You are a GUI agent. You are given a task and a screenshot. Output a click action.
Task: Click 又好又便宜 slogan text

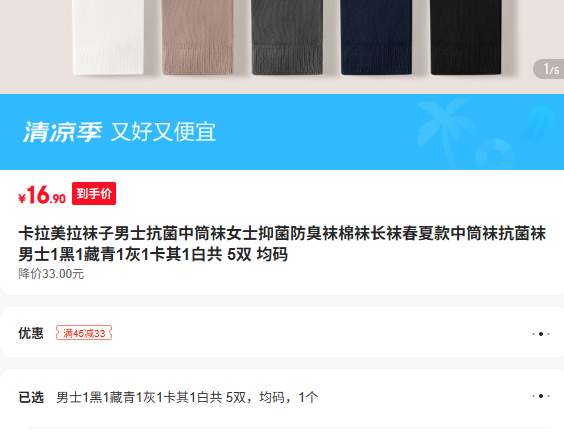click(x=163, y=132)
